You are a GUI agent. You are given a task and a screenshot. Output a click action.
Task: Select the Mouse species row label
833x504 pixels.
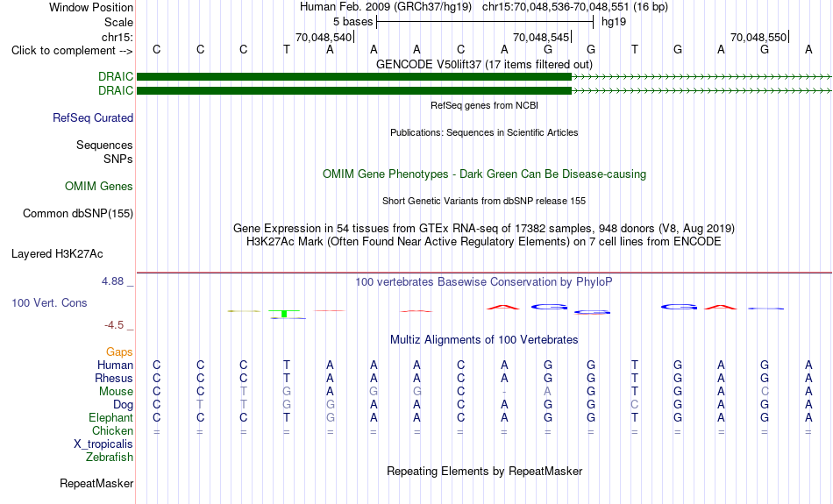click(115, 392)
